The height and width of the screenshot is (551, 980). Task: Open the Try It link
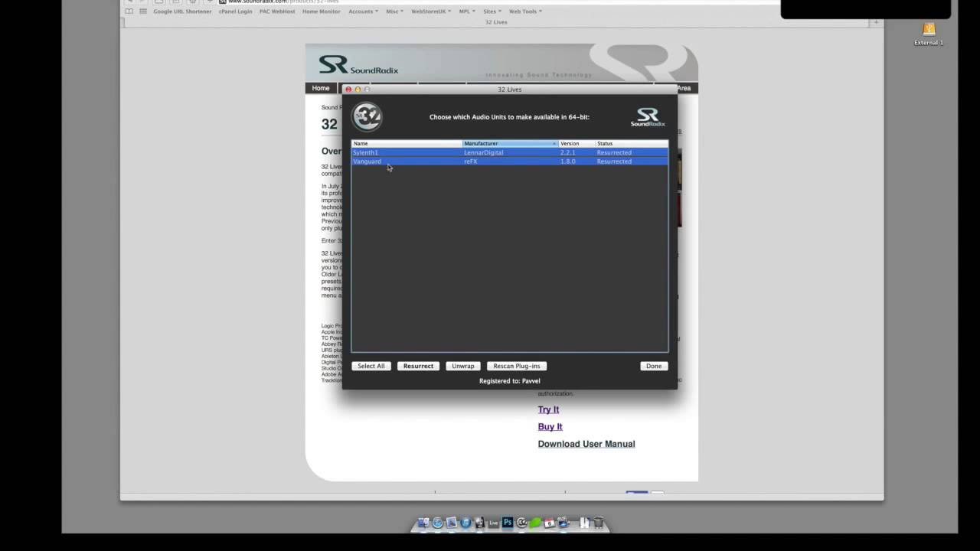[x=548, y=409]
